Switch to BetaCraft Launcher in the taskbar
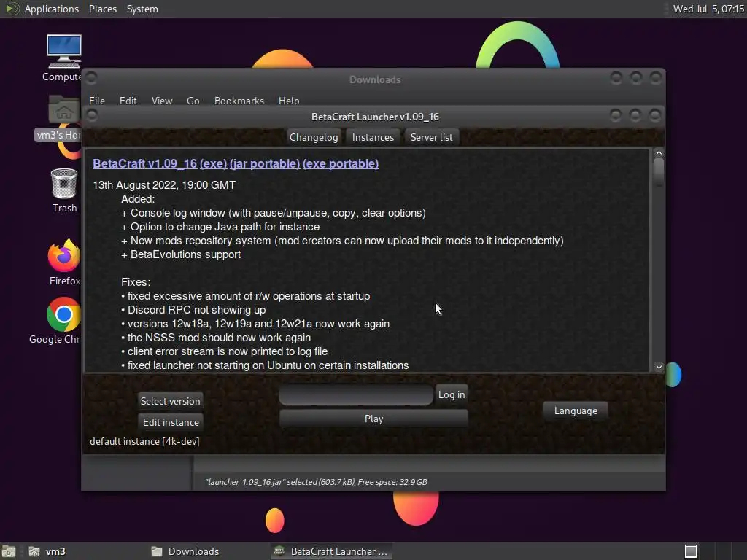747x560 pixels. (333, 551)
